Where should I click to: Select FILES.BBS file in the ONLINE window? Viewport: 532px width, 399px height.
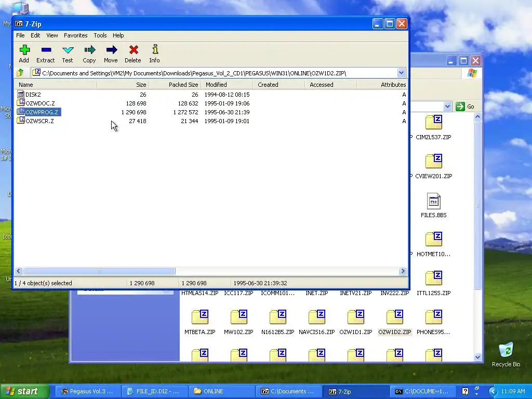(433, 201)
